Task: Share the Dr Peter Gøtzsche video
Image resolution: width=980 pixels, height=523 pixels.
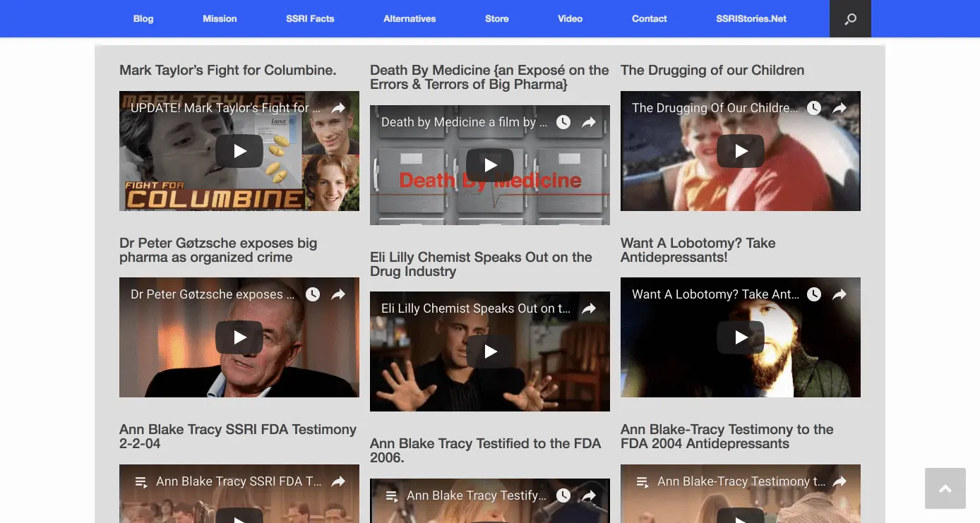Action: (x=338, y=294)
